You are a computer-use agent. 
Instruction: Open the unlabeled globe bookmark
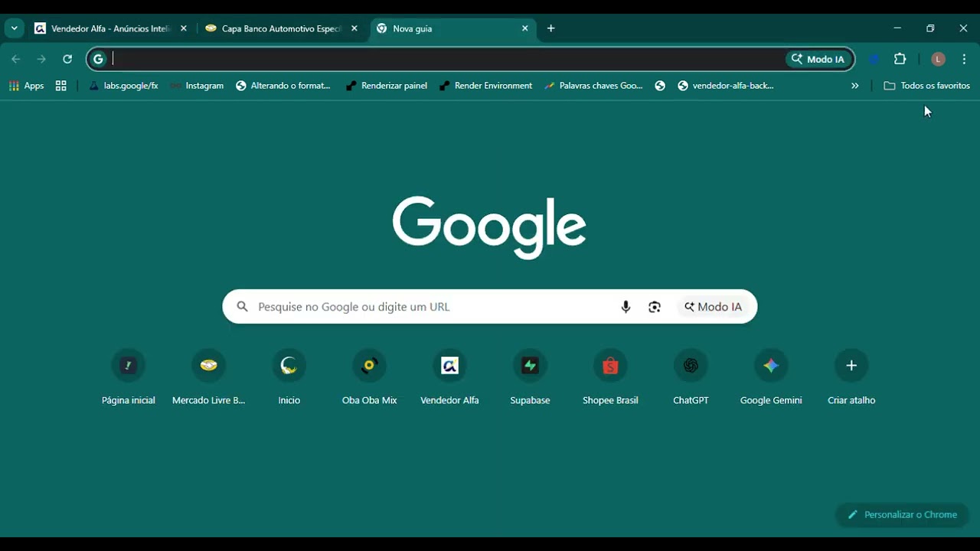[x=660, y=86]
